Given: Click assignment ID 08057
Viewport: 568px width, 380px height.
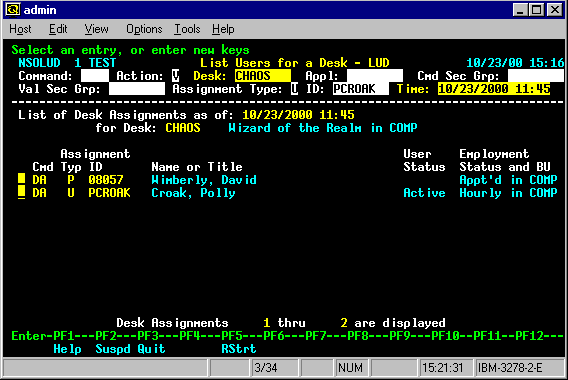Looking at the screenshot, I should (x=106, y=180).
